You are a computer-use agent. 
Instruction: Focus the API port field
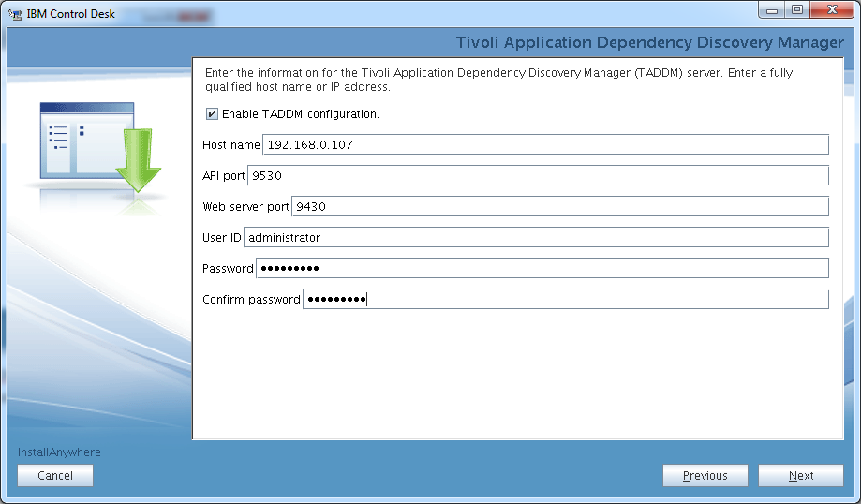point(538,176)
